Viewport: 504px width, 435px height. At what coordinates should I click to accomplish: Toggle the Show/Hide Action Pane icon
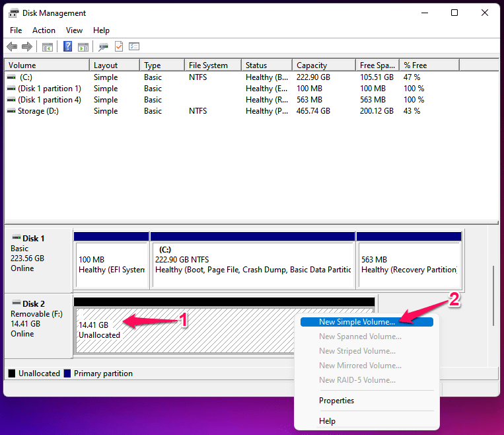(x=83, y=47)
